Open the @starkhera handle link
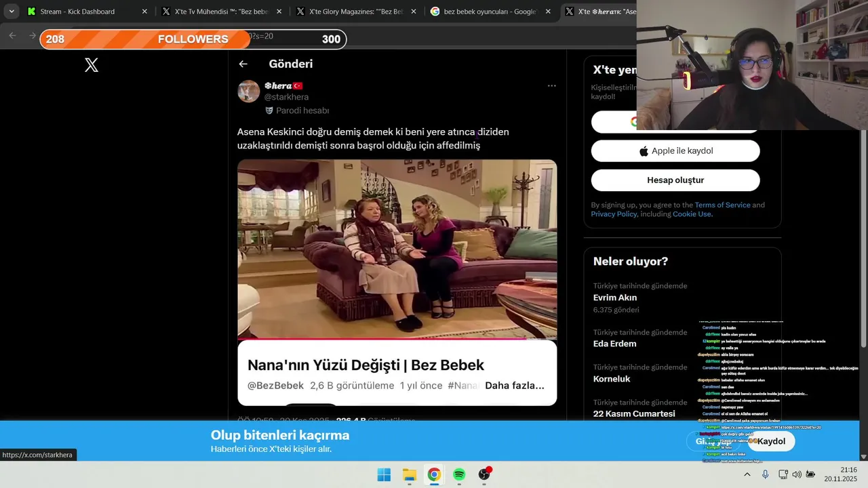Screen dimensions: 868x488 (286, 97)
